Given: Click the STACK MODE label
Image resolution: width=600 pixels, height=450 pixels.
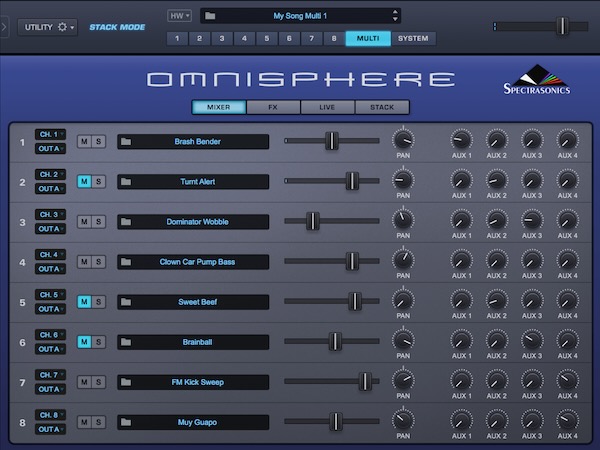Looking at the screenshot, I should tap(117, 28).
